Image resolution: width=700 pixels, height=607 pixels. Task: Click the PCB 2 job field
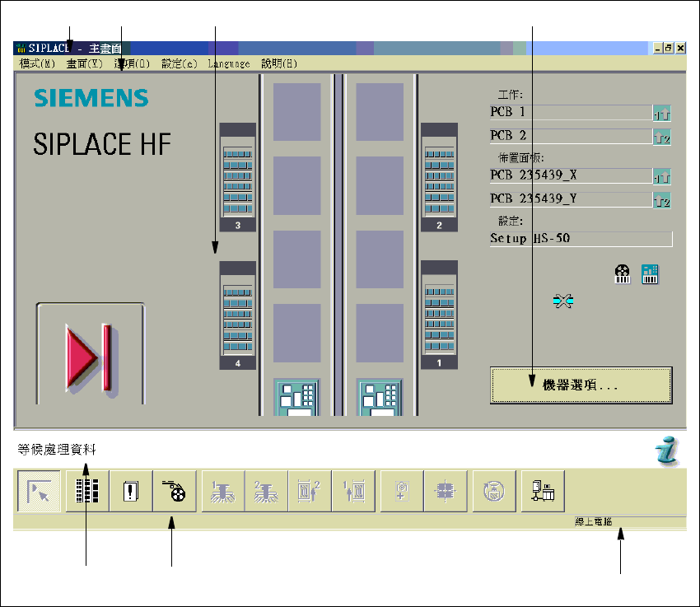[x=571, y=136]
